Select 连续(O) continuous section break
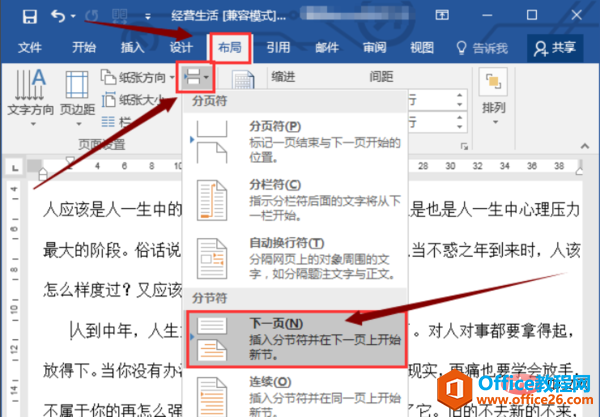This screenshot has height=417, width=600. (x=295, y=396)
